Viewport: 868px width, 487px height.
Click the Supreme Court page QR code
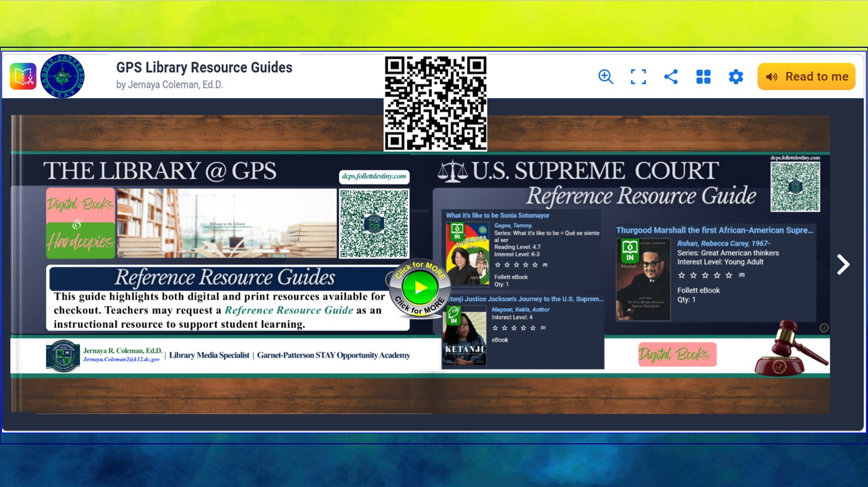point(795,187)
